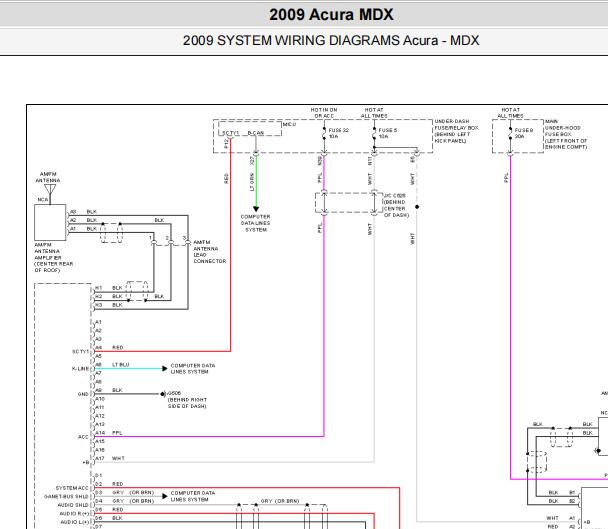Viewport: 608px width, 529px height.
Task: Click the SYSTEM ACC terminal label
Action: tap(72, 488)
